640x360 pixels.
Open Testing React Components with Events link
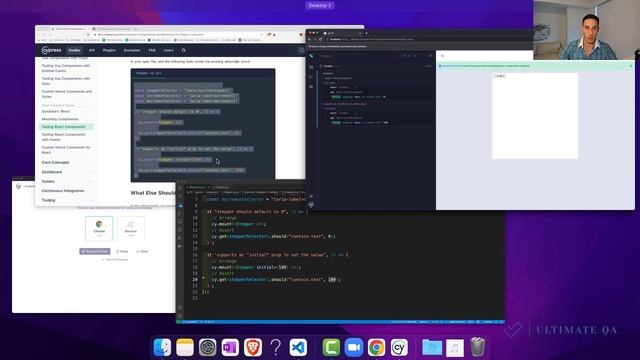pyautogui.click(x=64, y=137)
